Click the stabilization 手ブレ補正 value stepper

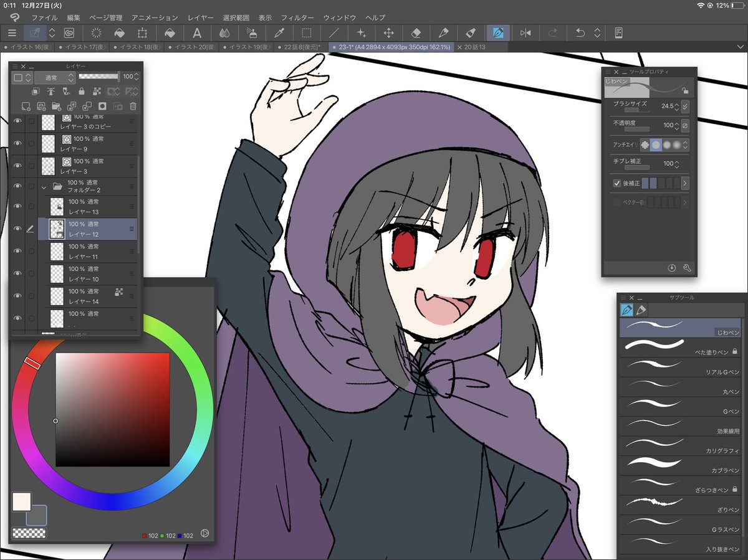[677, 164]
